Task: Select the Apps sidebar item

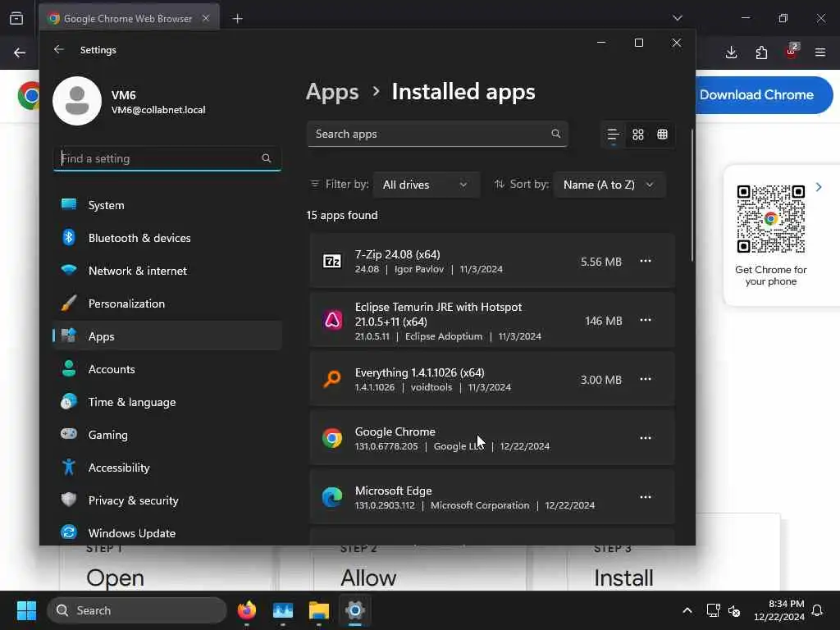Action: tap(167, 336)
